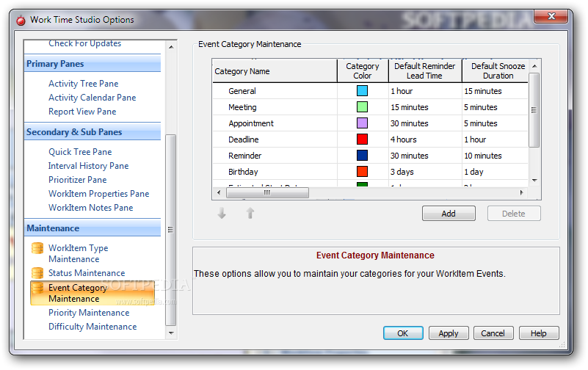The height and width of the screenshot is (370, 588).
Task: Click the Apply button
Action: point(449,333)
